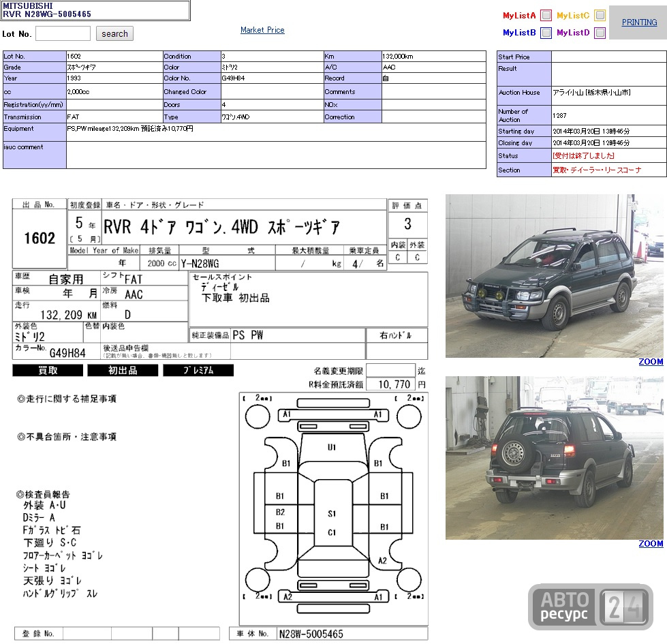Screen dimensions: 667x644
Task: Click the Number of Auction value 1287
Action: (559, 116)
